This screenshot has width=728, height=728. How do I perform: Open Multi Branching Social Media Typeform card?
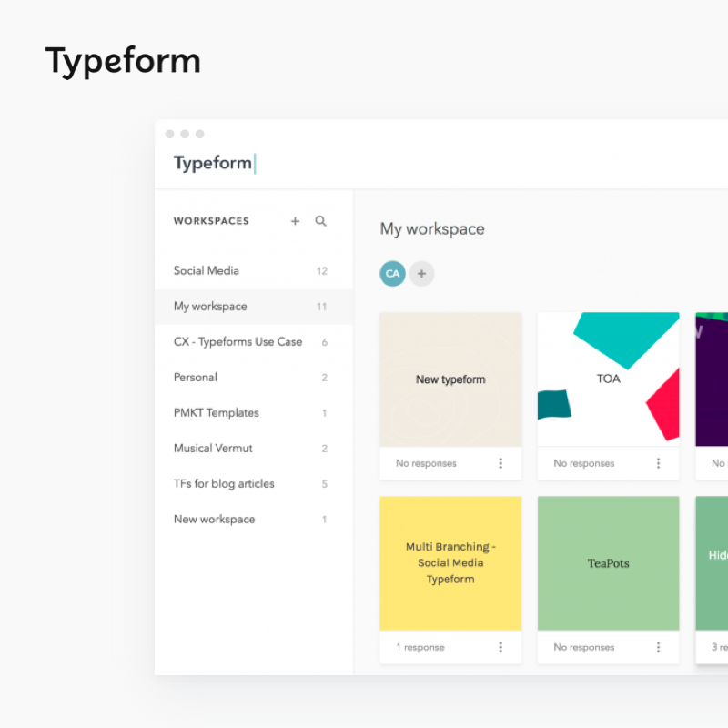coord(450,563)
